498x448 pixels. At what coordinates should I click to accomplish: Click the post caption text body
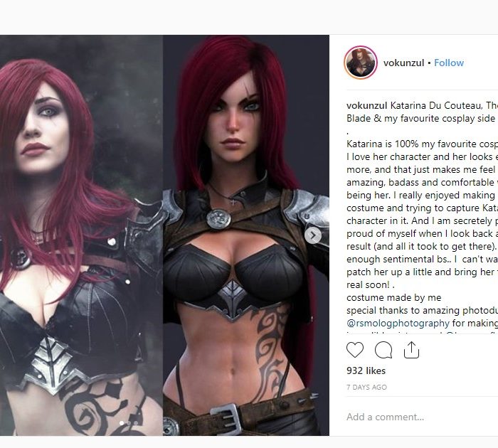[x=422, y=214]
